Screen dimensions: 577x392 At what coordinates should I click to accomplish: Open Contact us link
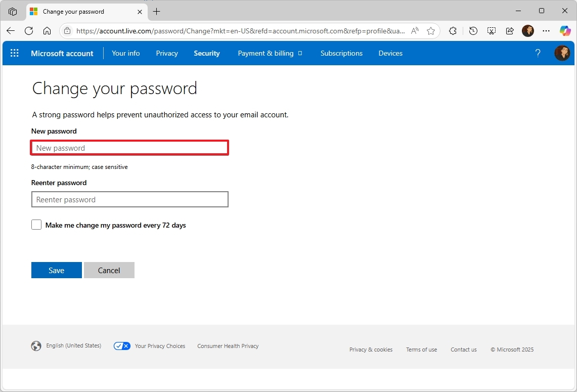click(x=464, y=350)
